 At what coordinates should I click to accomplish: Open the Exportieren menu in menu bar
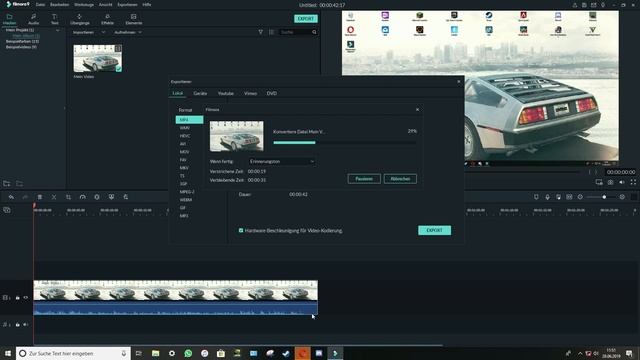point(127,4)
